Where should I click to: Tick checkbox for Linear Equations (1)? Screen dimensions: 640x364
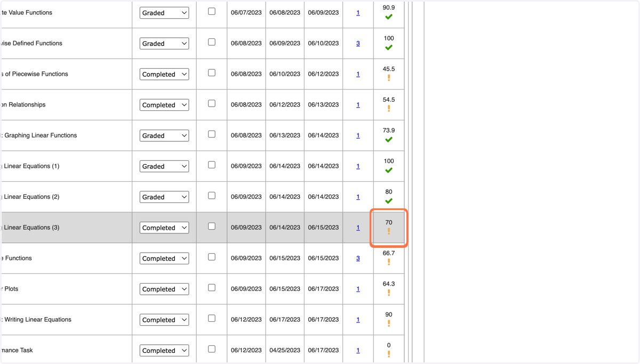[x=212, y=165]
